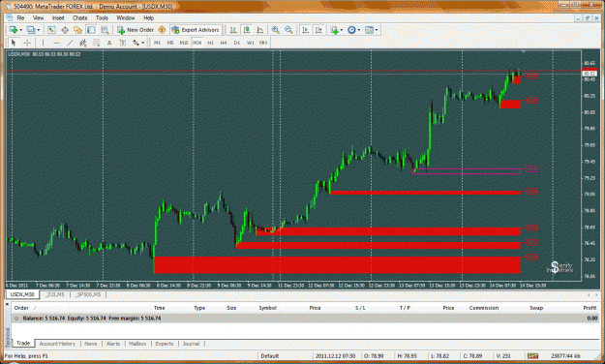Open the Tools menu
This screenshot has height=364, width=605.
tap(102, 18)
